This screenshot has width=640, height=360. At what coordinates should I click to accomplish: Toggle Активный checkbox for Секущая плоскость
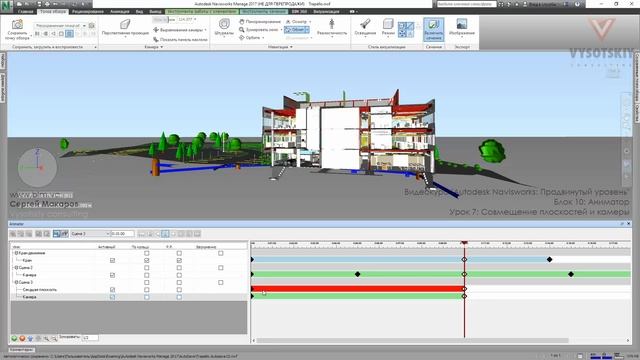coord(112,290)
